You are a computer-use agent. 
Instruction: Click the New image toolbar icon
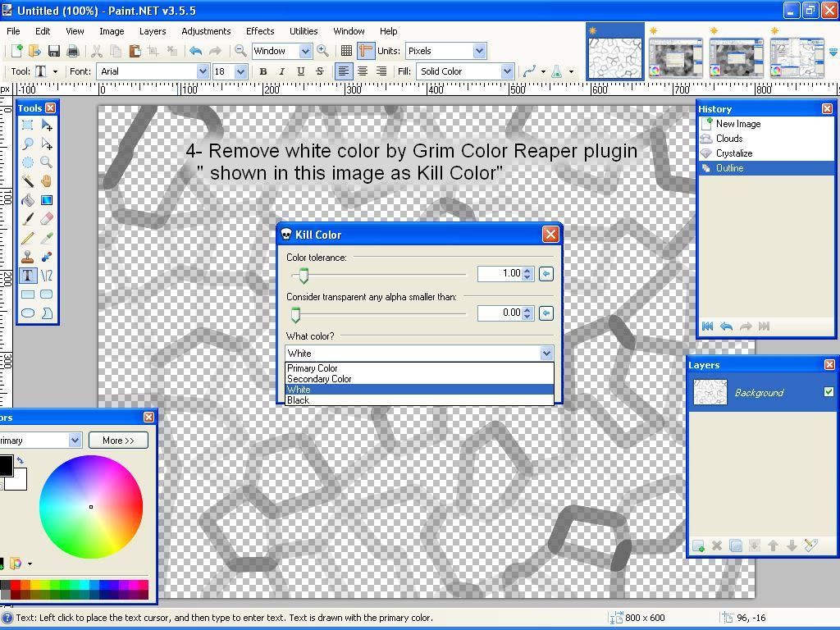[x=16, y=51]
